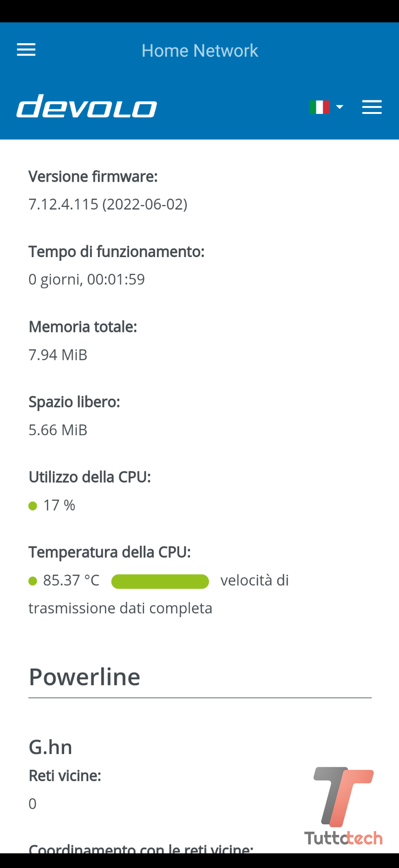The width and height of the screenshot is (399, 868).
Task: Click the Memoria totale label
Action: 83,327
